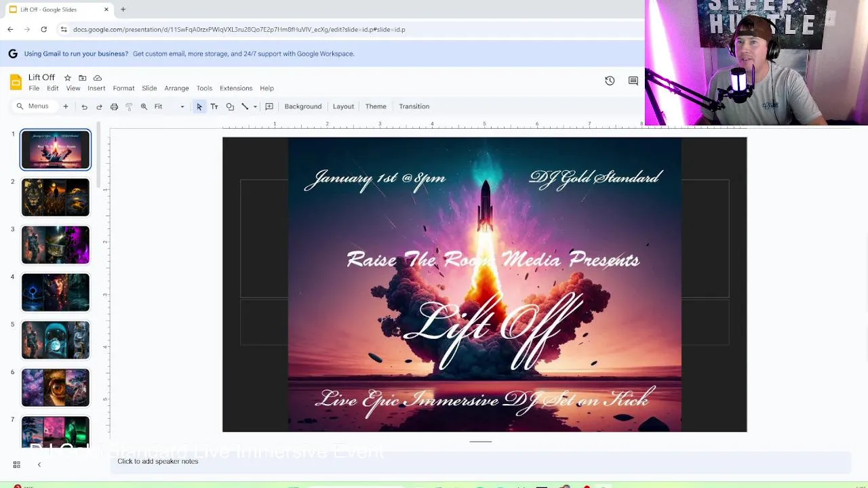Click 'DJ Gold Standard' text on slide
This screenshot has height=488, width=868.
[594, 178]
